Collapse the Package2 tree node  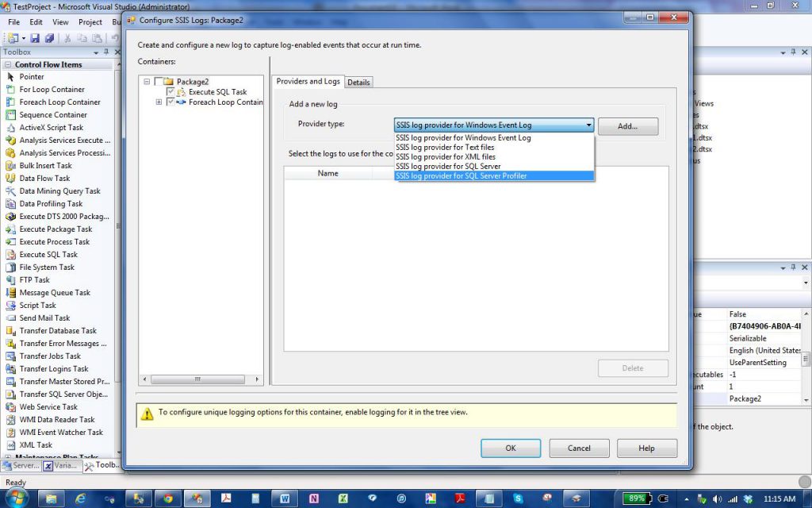[147, 82]
